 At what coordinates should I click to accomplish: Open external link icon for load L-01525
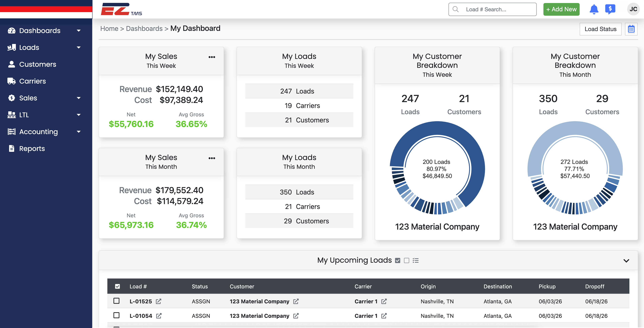(x=159, y=301)
